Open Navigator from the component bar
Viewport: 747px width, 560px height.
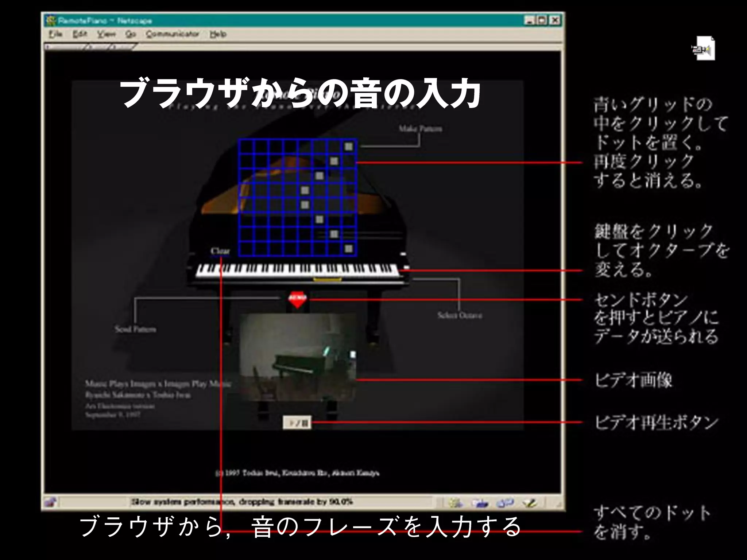pos(455,503)
